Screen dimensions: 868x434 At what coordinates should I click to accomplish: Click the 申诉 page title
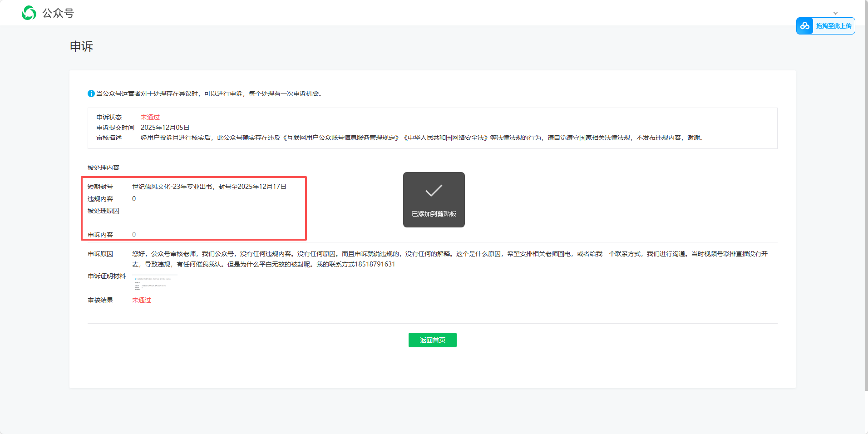point(81,46)
